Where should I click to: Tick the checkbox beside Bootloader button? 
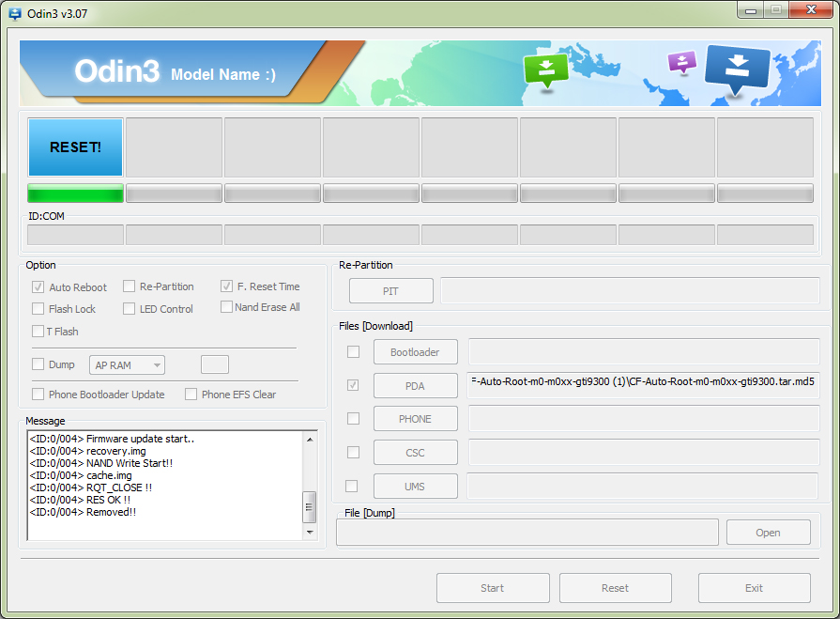pos(353,351)
